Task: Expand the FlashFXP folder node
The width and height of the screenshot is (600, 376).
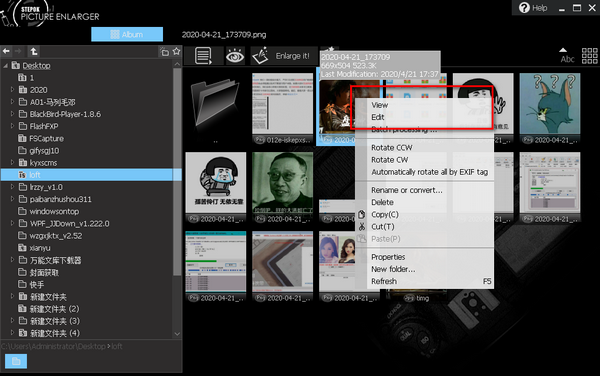Action: (12, 126)
